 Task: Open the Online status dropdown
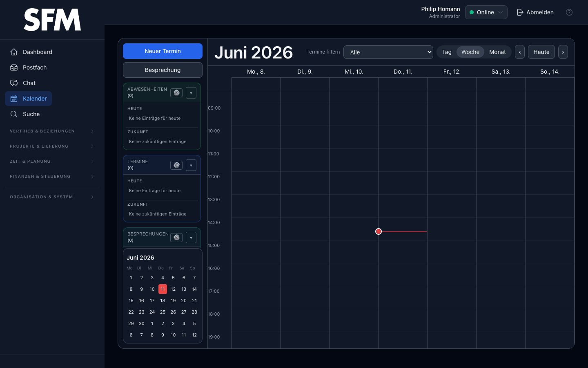486,12
